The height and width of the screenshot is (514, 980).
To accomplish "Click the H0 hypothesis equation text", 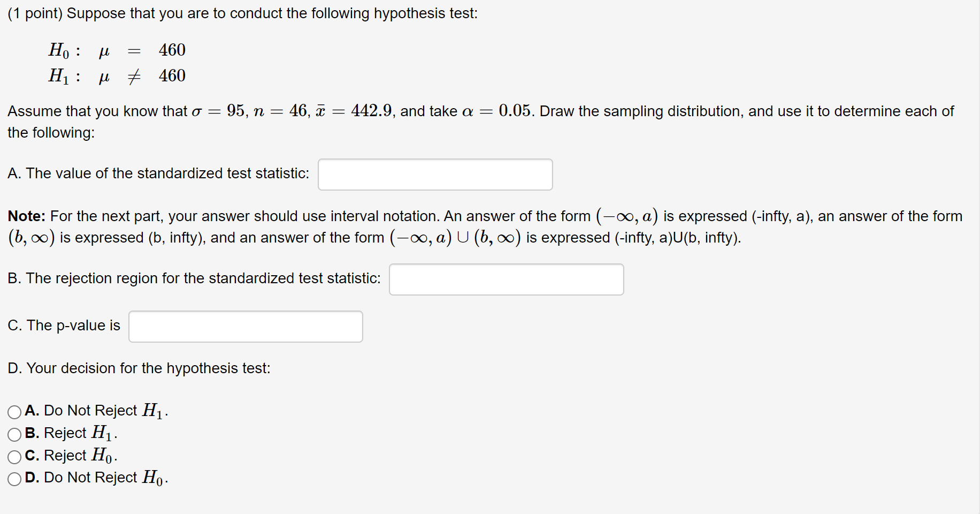I will pyautogui.click(x=117, y=50).
